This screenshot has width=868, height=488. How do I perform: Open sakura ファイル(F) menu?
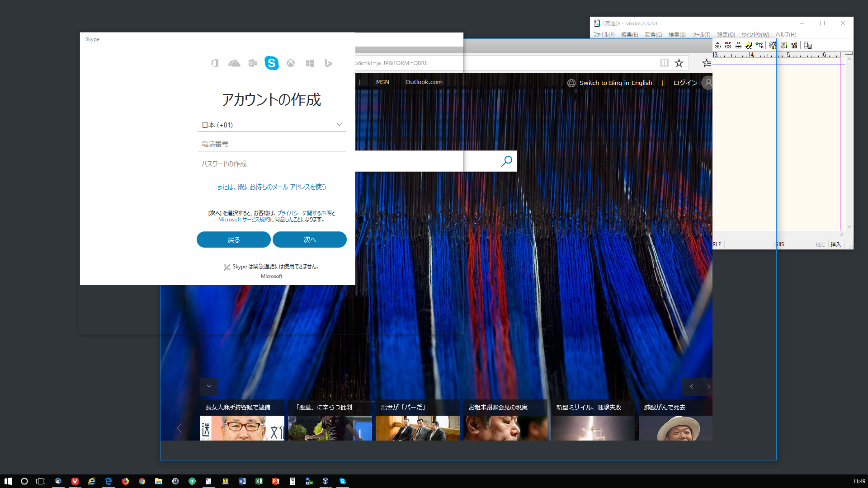[604, 35]
